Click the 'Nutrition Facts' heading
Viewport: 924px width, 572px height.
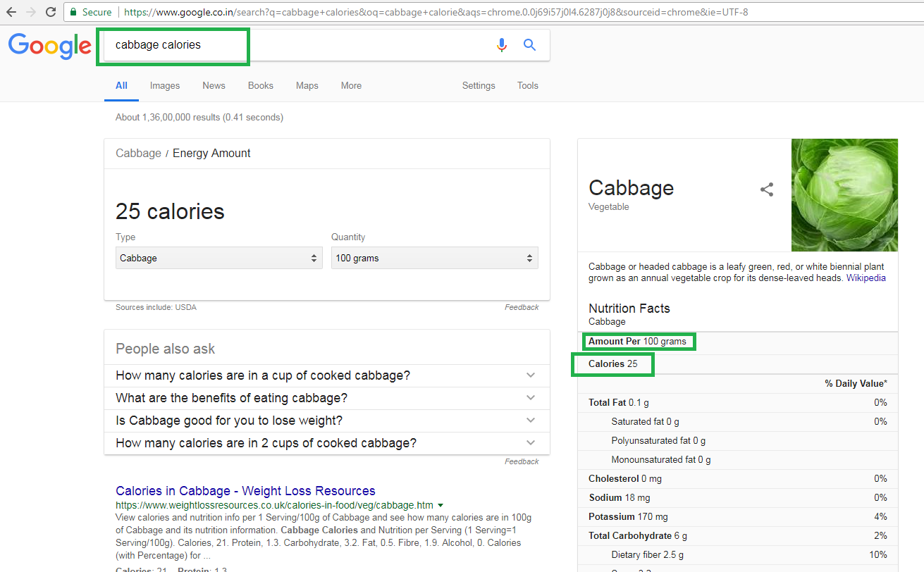tap(629, 309)
